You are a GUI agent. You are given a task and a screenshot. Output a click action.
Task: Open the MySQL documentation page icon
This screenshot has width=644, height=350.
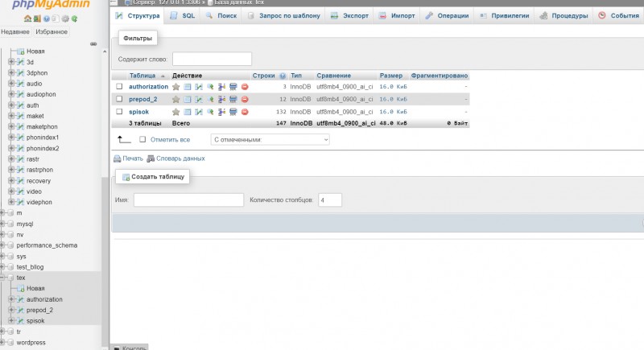[56, 19]
